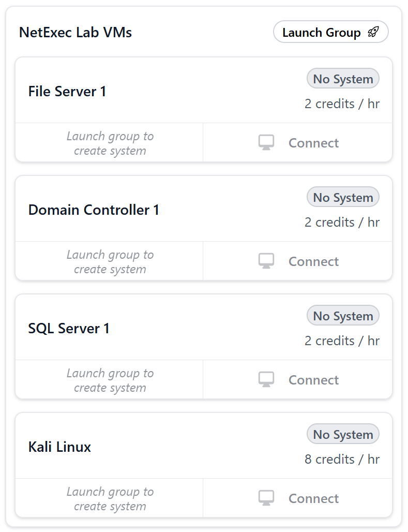Click the NetExec Lab VMs heading

tap(75, 32)
